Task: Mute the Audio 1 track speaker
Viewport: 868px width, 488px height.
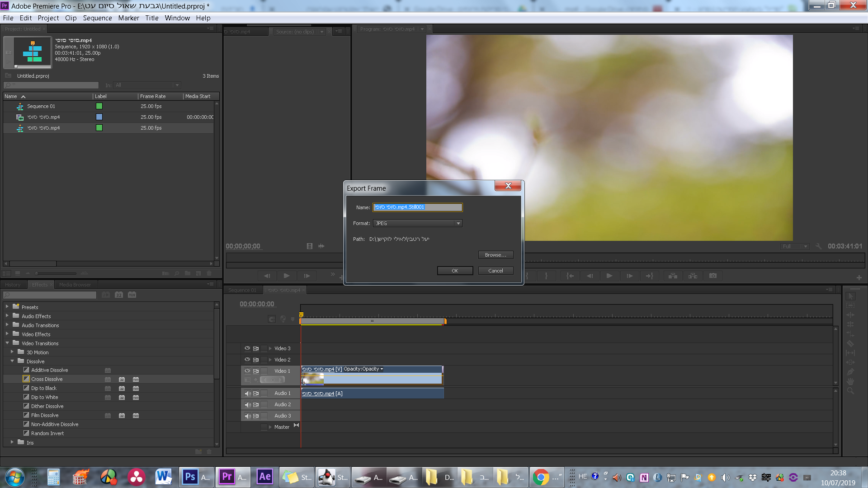Action: click(x=247, y=394)
